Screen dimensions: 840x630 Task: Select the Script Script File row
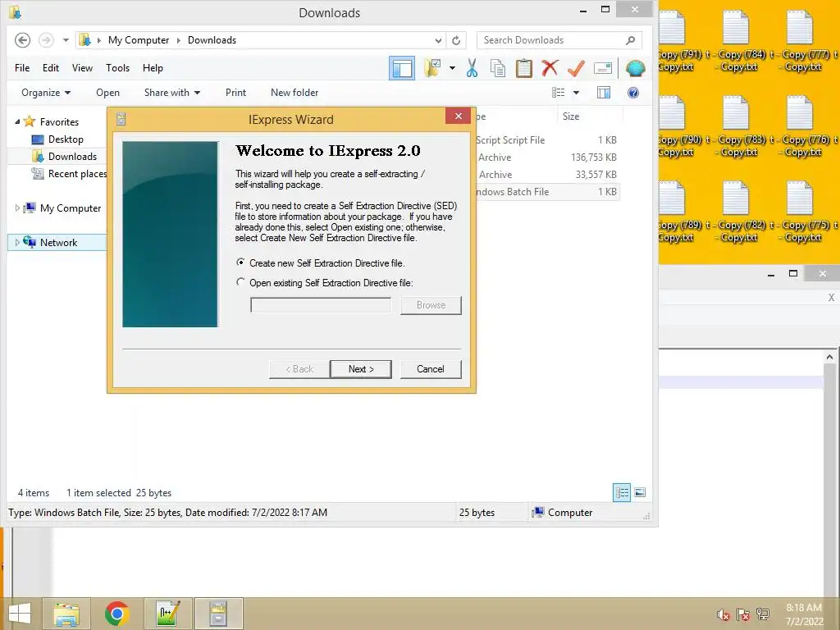point(547,140)
